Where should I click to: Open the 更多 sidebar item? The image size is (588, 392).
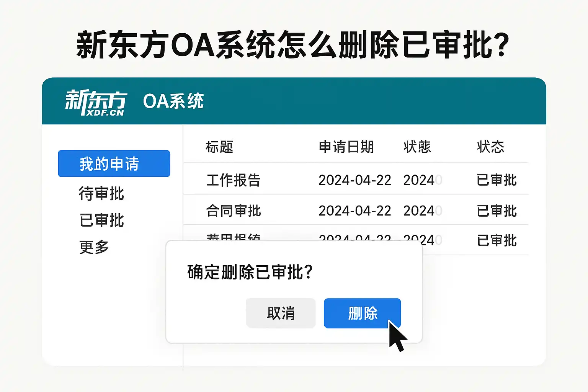(x=94, y=247)
